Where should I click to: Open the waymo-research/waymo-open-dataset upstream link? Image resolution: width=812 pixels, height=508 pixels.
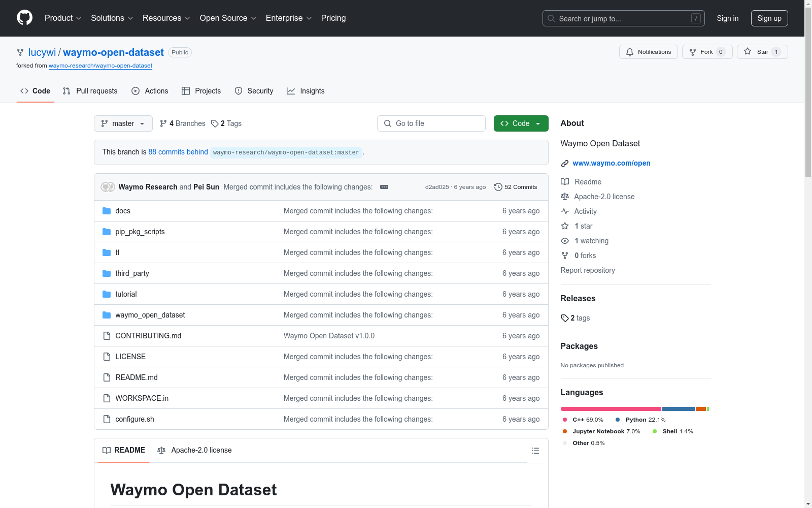[100, 66]
